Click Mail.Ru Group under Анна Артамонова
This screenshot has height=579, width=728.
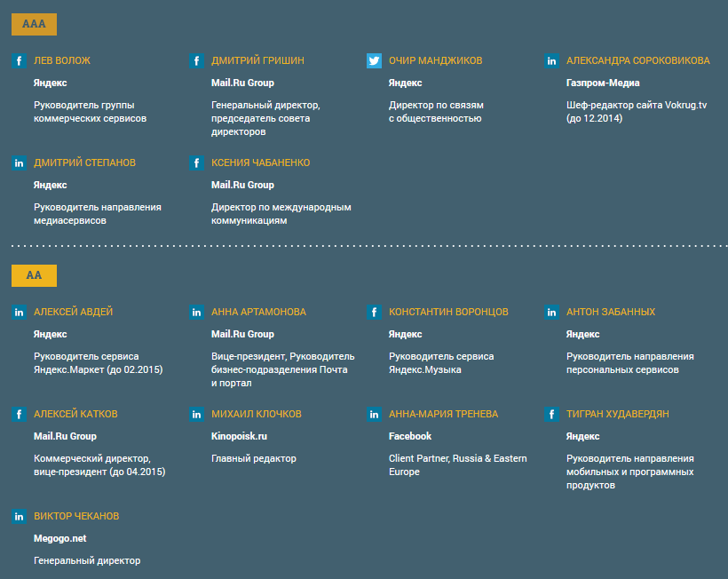coord(242,334)
